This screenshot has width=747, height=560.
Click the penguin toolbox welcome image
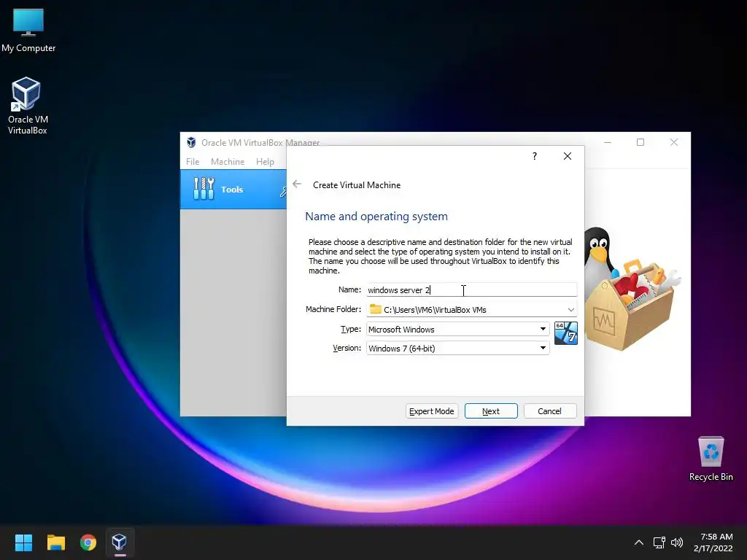[x=632, y=289]
